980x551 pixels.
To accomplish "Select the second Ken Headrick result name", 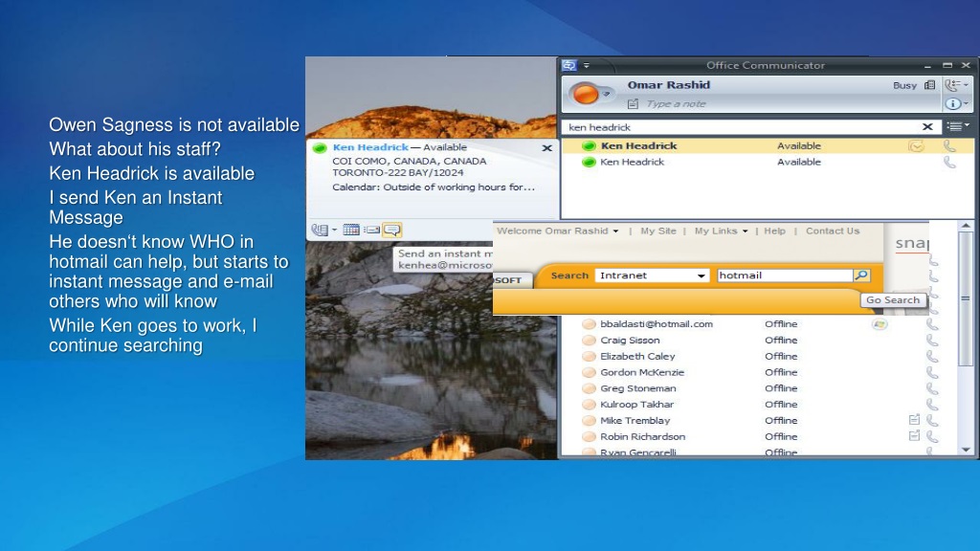I will click(632, 163).
